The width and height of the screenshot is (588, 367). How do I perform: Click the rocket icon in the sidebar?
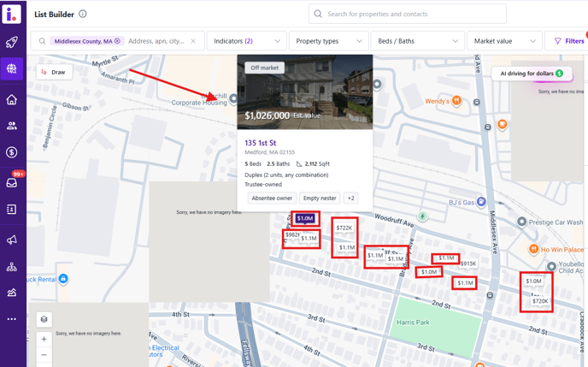pos(12,42)
